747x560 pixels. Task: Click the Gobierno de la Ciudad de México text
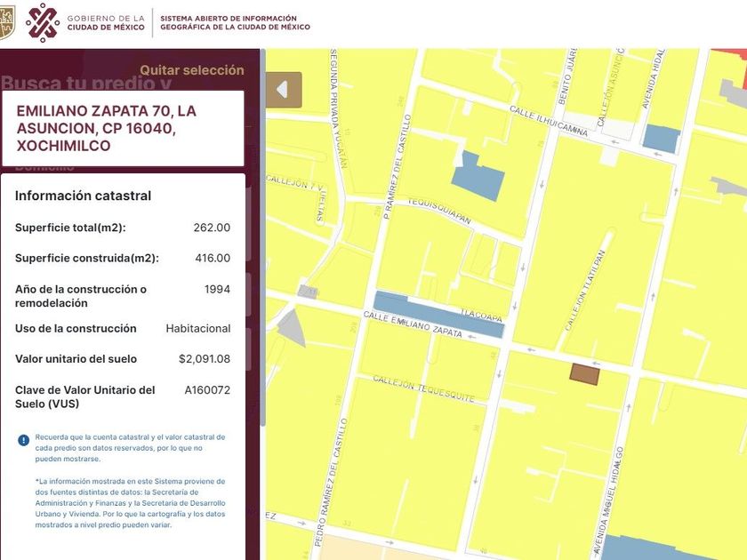pos(106,23)
